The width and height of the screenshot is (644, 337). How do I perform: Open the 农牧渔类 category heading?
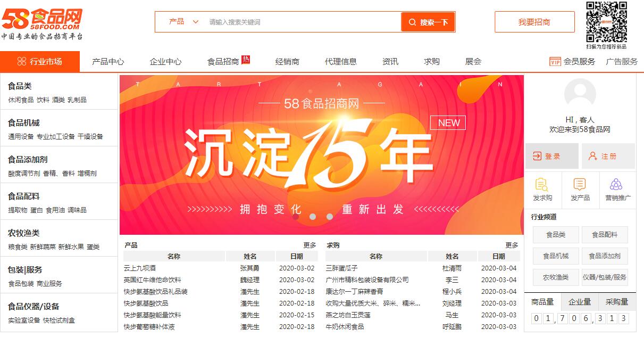point(23,233)
